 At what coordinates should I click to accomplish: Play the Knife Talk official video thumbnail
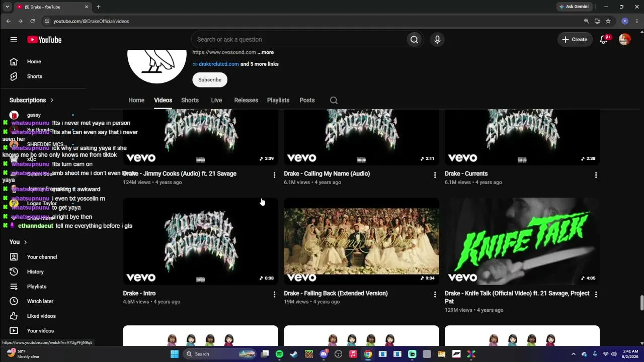tap(522, 241)
